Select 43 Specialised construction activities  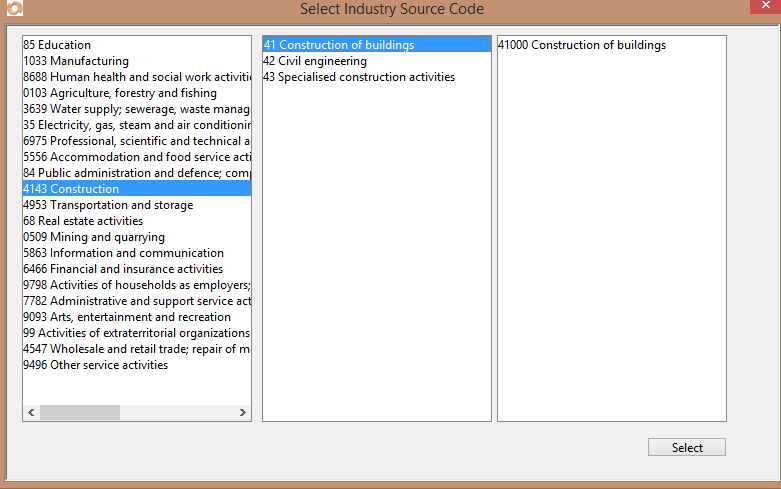pos(359,77)
